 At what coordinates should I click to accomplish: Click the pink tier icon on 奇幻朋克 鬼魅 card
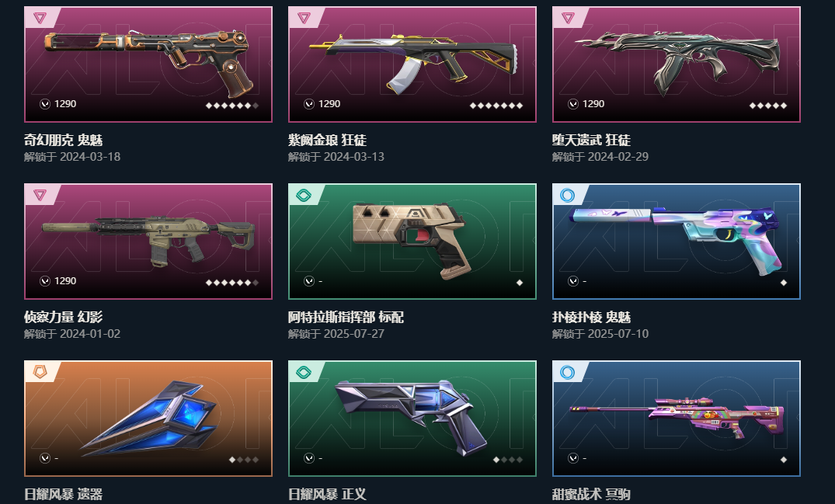click(40, 18)
